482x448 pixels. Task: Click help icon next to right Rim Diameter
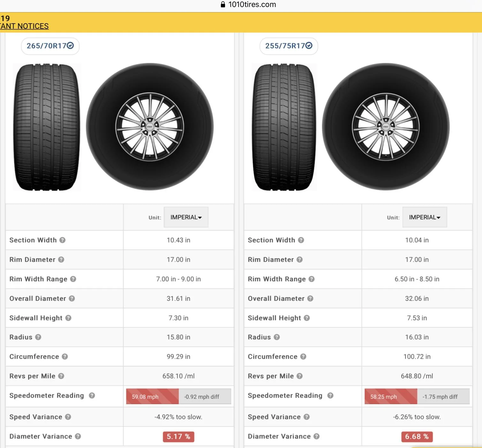[299, 259]
